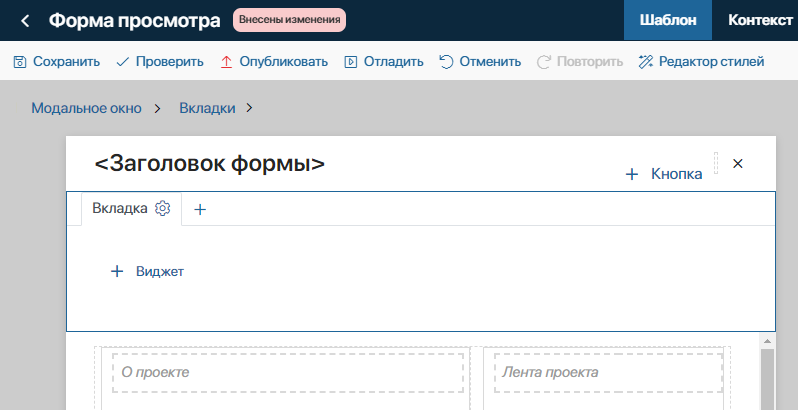The height and width of the screenshot is (410, 798).
Task: Click the Save floppy disk icon
Action: pyautogui.click(x=19, y=62)
